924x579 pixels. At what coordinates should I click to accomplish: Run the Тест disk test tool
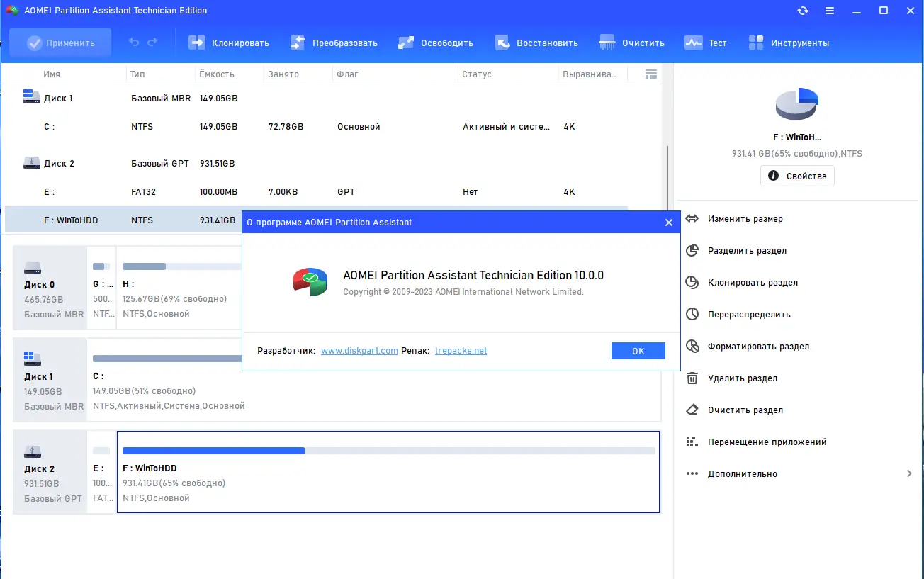pos(706,43)
